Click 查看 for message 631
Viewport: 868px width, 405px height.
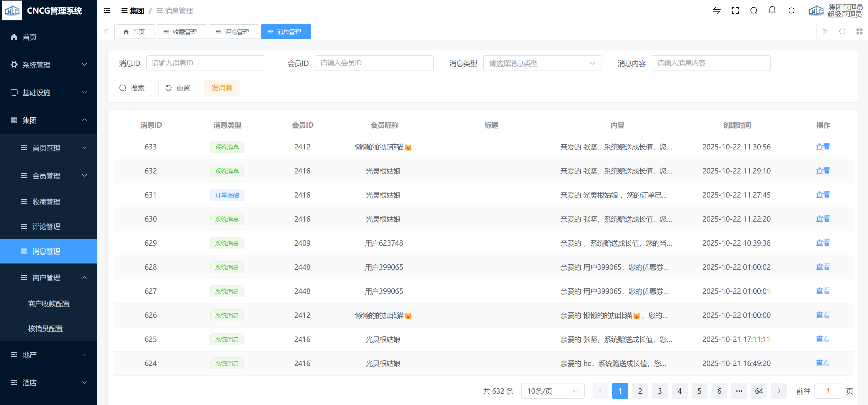pos(822,195)
